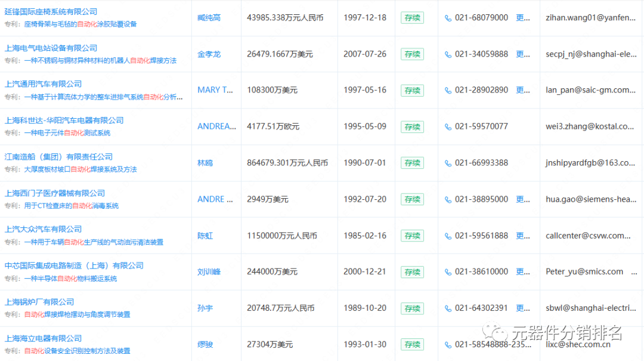The height and width of the screenshot is (361, 644).
Task: Click 存续 status badge for 上汽通用汽车
Action: pyautogui.click(x=413, y=91)
